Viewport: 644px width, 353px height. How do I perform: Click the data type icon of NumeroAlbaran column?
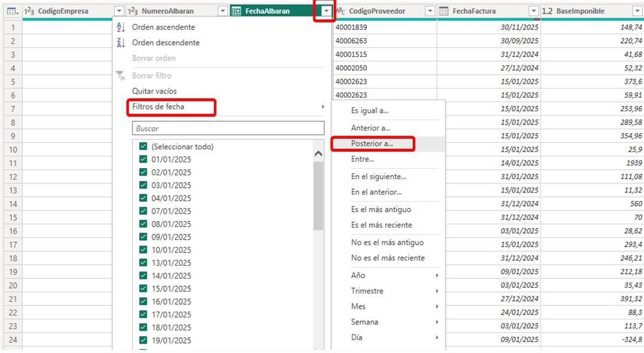point(133,12)
